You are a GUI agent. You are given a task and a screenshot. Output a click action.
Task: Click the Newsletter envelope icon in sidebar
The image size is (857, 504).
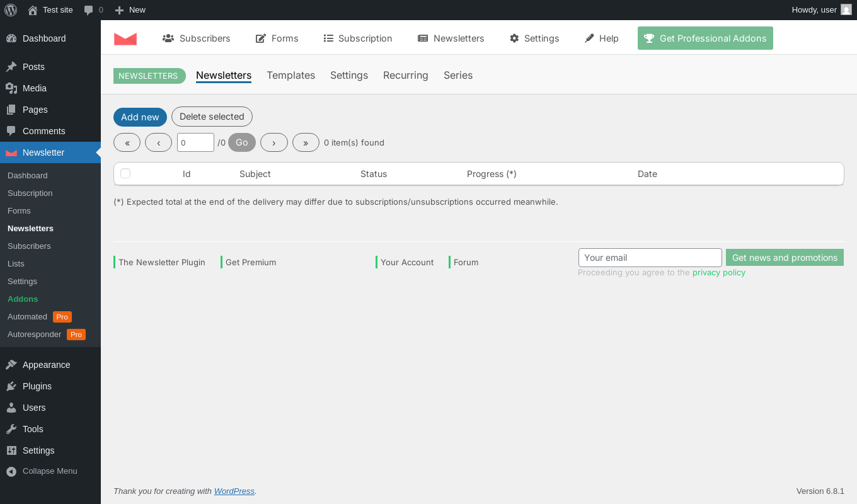[11, 152]
